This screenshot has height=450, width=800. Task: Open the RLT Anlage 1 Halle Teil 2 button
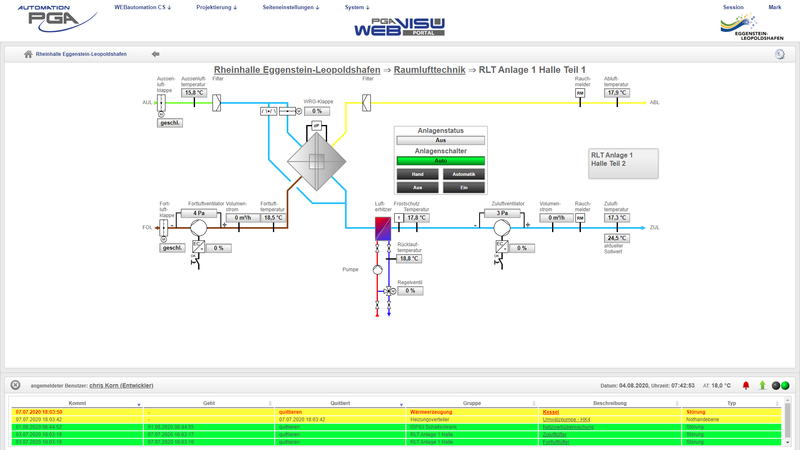click(623, 163)
